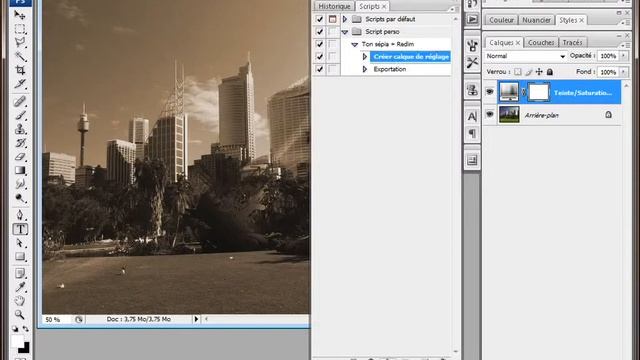
Task: Expand Exportation step
Action: pyautogui.click(x=365, y=69)
